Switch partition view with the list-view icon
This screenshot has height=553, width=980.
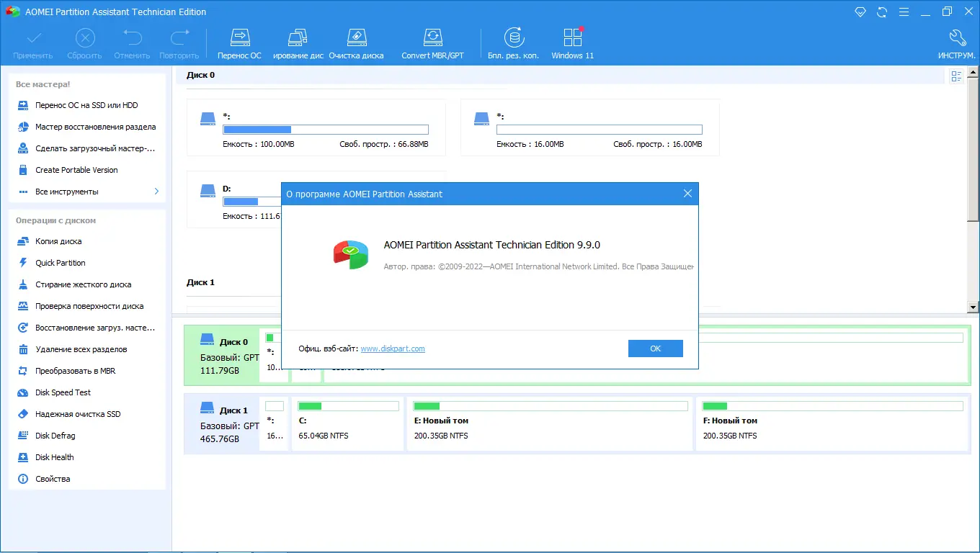pyautogui.click(x=956, y=76)
